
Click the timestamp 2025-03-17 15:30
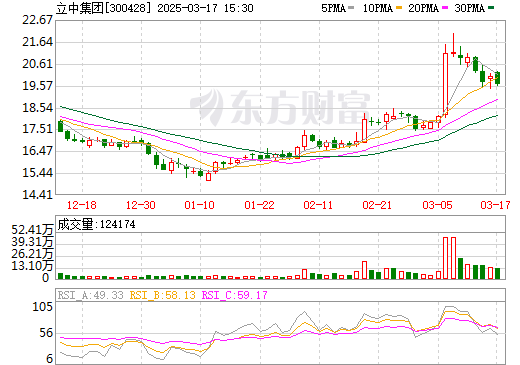(205, 8)
